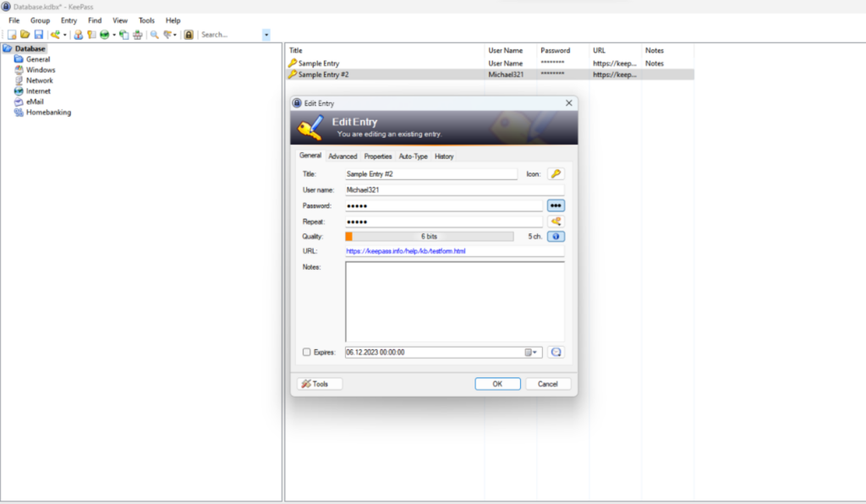This screenshot has width=866, height=504.
Task: Click the Add Entry key icon
Action: (55, 35)
